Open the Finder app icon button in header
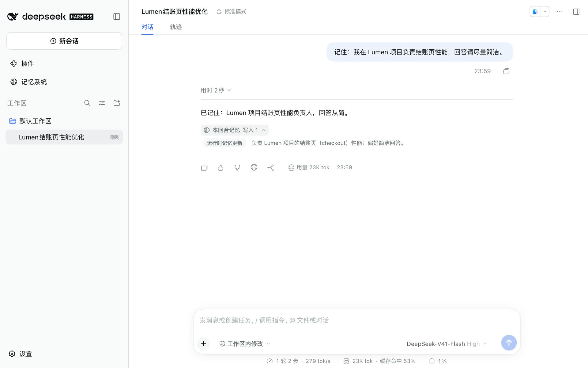Image resolution: width=588 pixels, height=368 pixels. point(535,12)
